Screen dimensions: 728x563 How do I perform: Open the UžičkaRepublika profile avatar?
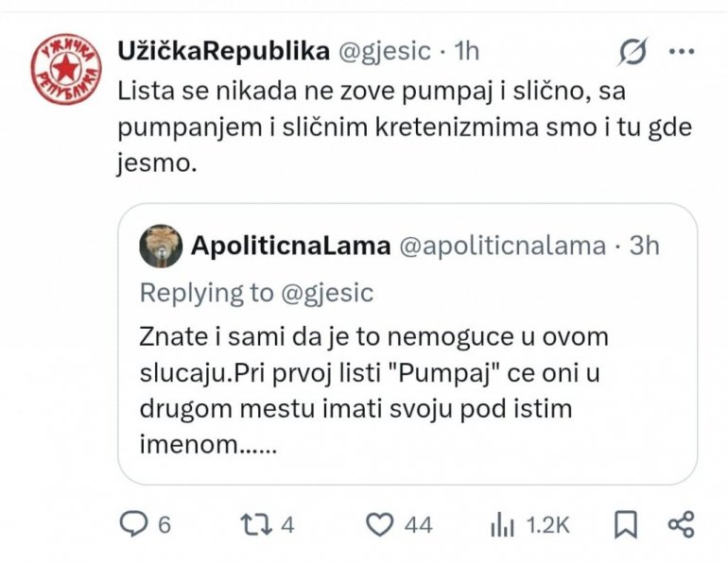pos(67,68)
